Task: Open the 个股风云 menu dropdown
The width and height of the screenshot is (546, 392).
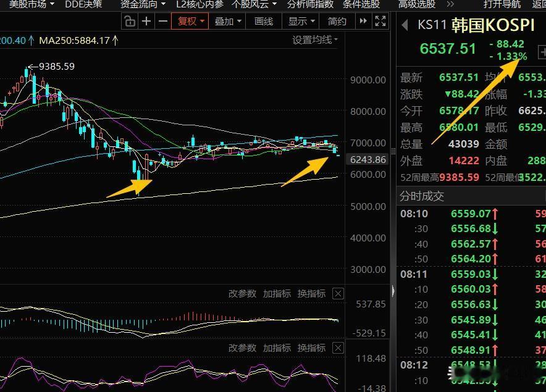Action: pyautogui.click(x=254, y=4)
